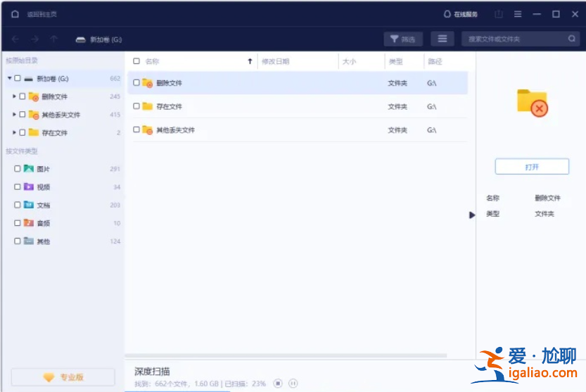Click the share/export icon in title bar
Screen dimensions: 586x392
point(499,14)
